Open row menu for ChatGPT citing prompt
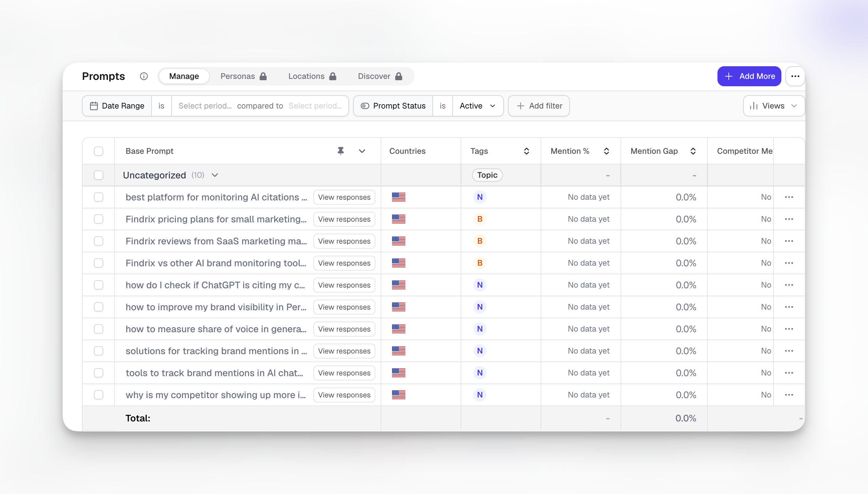The width and height of the screenshot is (868, 494). coord(789,285)
